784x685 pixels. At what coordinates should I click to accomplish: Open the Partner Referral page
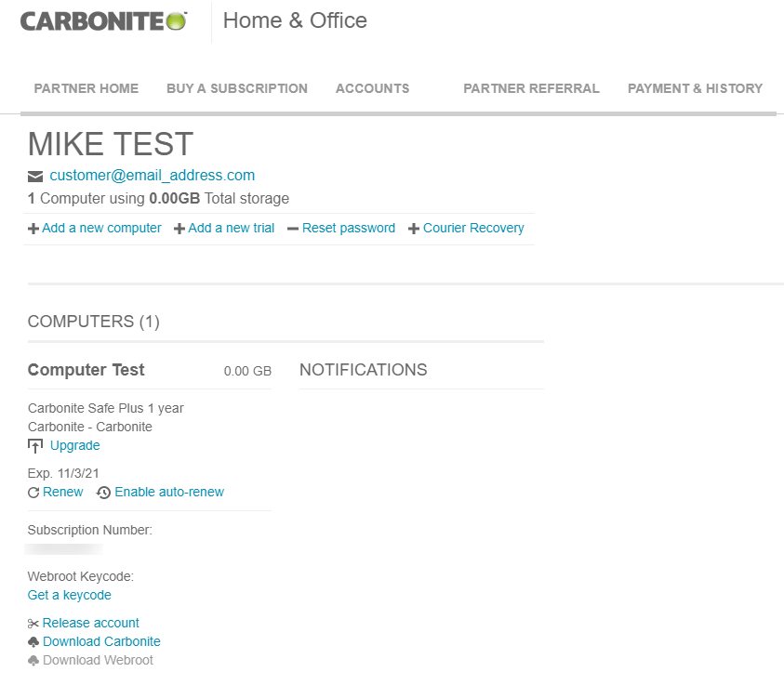531,88
